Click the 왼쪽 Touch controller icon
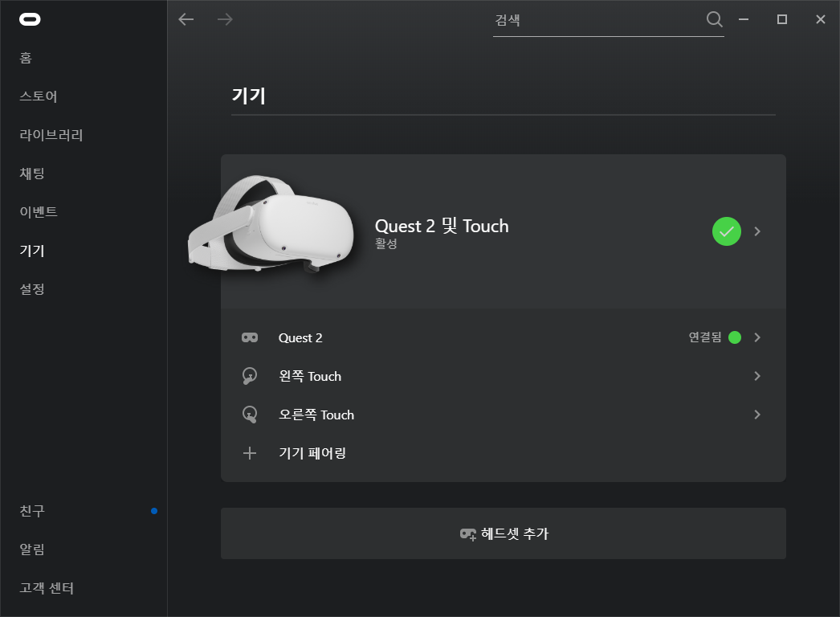 tap(250, 376)
